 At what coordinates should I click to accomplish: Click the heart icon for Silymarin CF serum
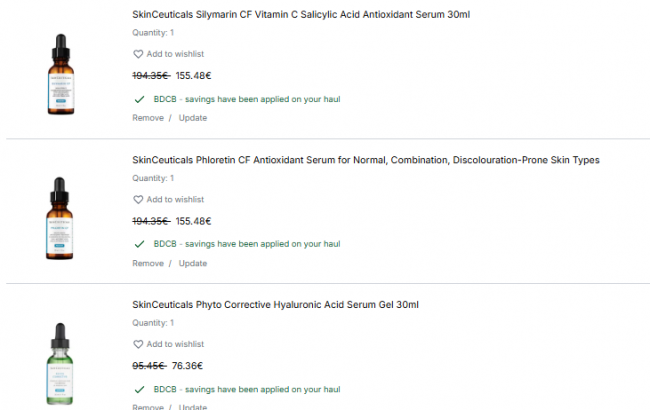click(x=138, y=54)
